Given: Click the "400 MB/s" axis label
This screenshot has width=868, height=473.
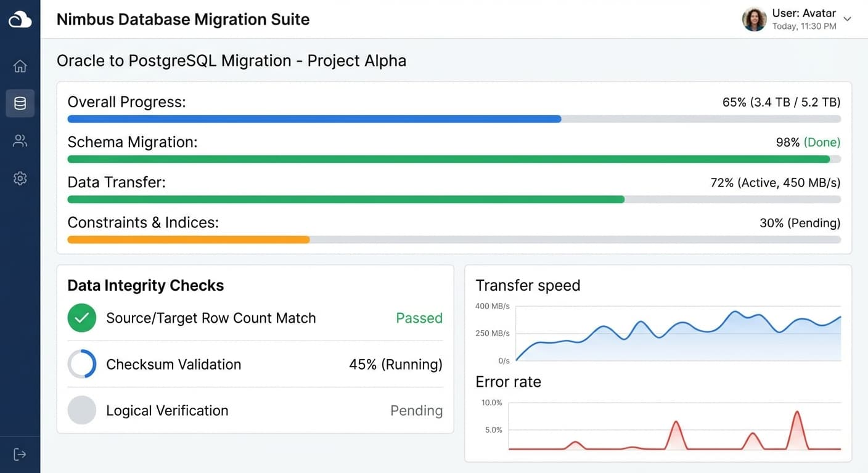Looking at the screenshot, I should (493, 306).
